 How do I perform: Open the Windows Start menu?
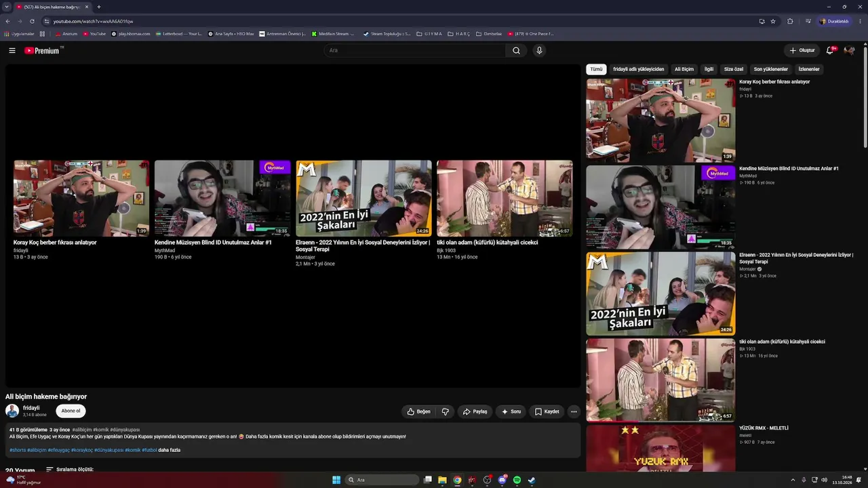[x=336, y=480]
